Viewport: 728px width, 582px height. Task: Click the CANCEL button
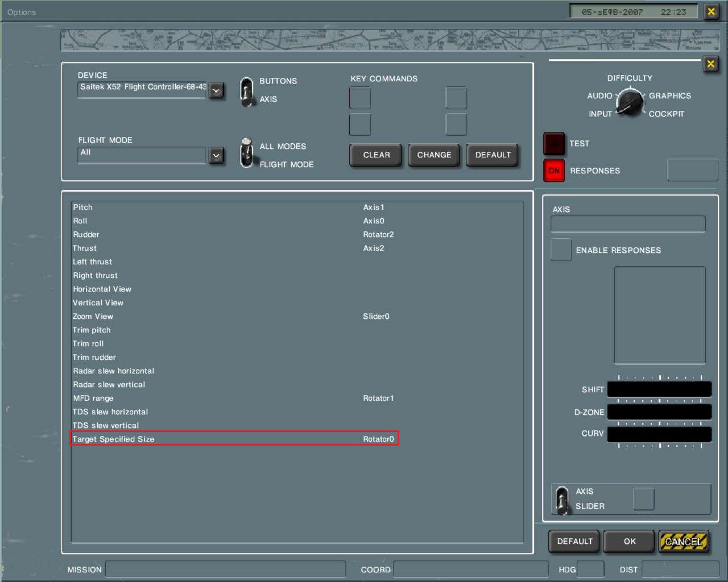[683, 542]
